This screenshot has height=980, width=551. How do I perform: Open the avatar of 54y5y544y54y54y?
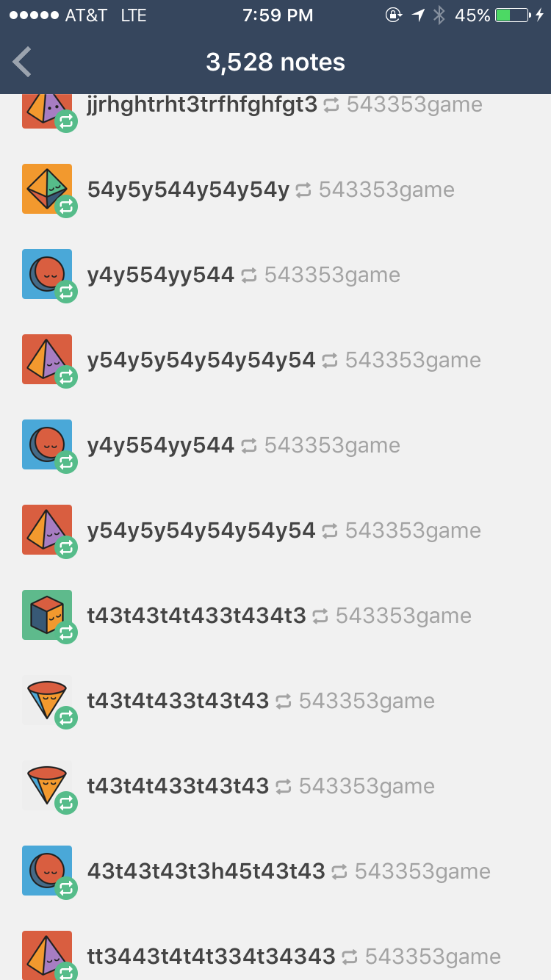click(47, 189)
